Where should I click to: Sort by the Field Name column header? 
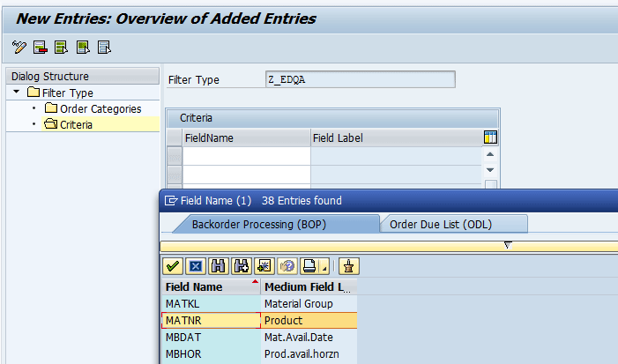[x=196, y=287]
